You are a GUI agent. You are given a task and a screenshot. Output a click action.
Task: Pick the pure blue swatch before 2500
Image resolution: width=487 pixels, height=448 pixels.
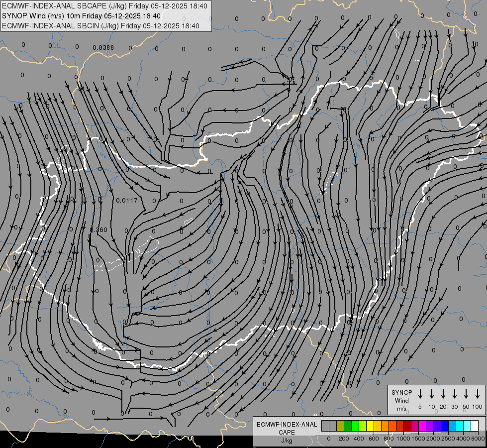[445, 426]
